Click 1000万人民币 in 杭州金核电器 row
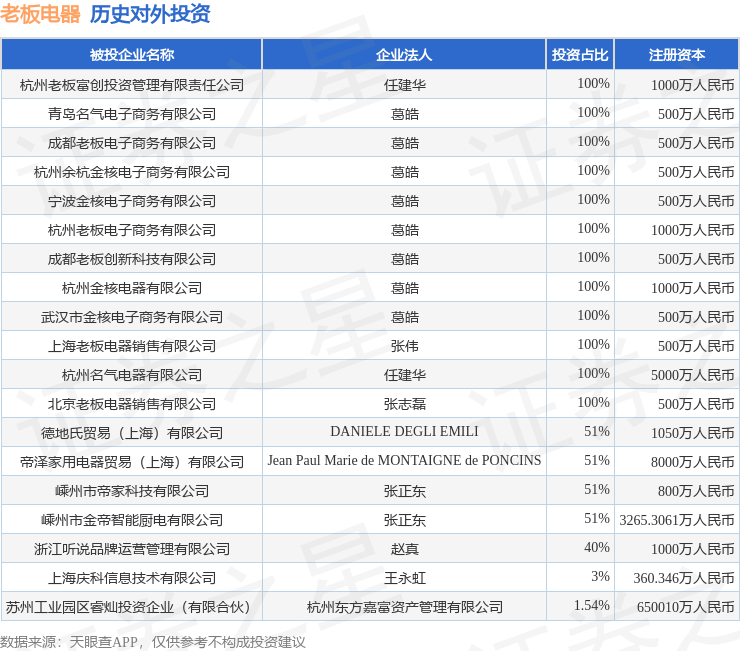 [x=692, y=288]
